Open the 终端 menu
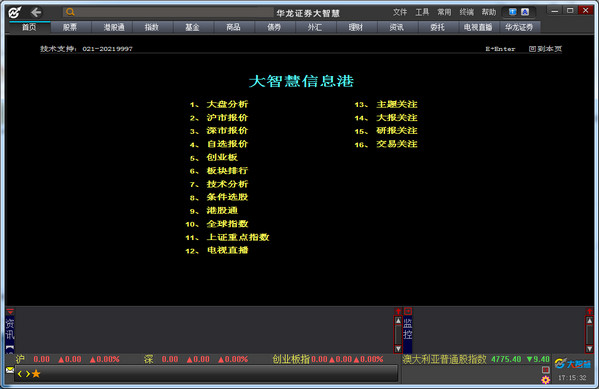Image resolution: width=599 pixels, height=389 pixels. [466, 12]
